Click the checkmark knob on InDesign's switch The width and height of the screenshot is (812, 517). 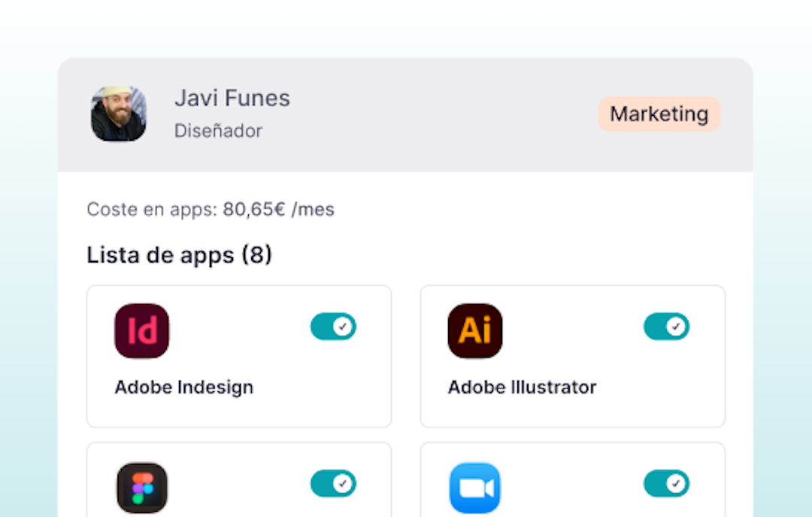pyautogui.click(x=342, y=327)
